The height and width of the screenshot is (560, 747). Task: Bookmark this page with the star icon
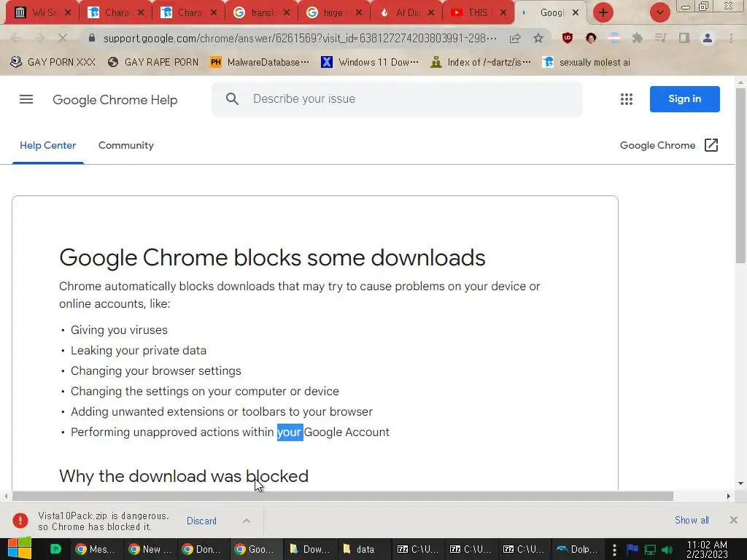tap(538, 38)
